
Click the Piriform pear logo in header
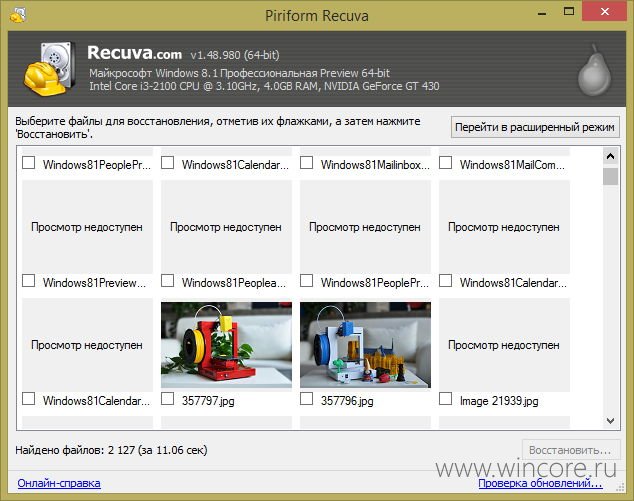click(x=594, y=70)
